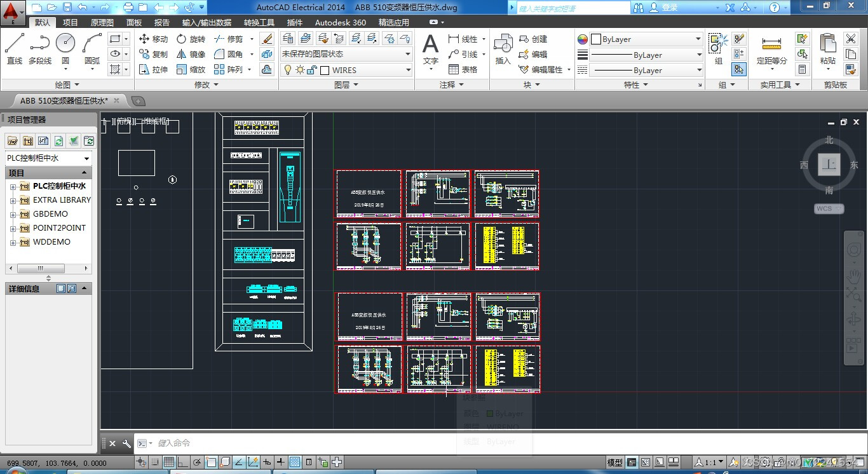Click the 插入 (Insert block) icon
868x474 pixels.
(x=503, y=49)
